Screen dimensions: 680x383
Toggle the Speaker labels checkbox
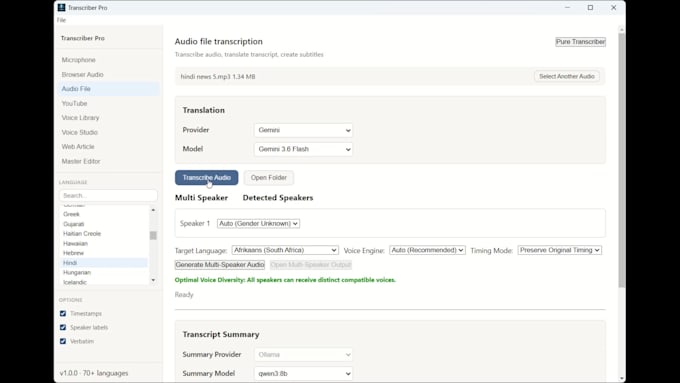pos(63,327)
